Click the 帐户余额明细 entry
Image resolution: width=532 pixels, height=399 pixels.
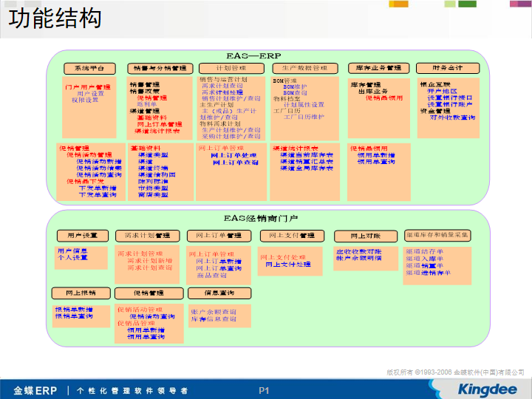pos(359,258)
